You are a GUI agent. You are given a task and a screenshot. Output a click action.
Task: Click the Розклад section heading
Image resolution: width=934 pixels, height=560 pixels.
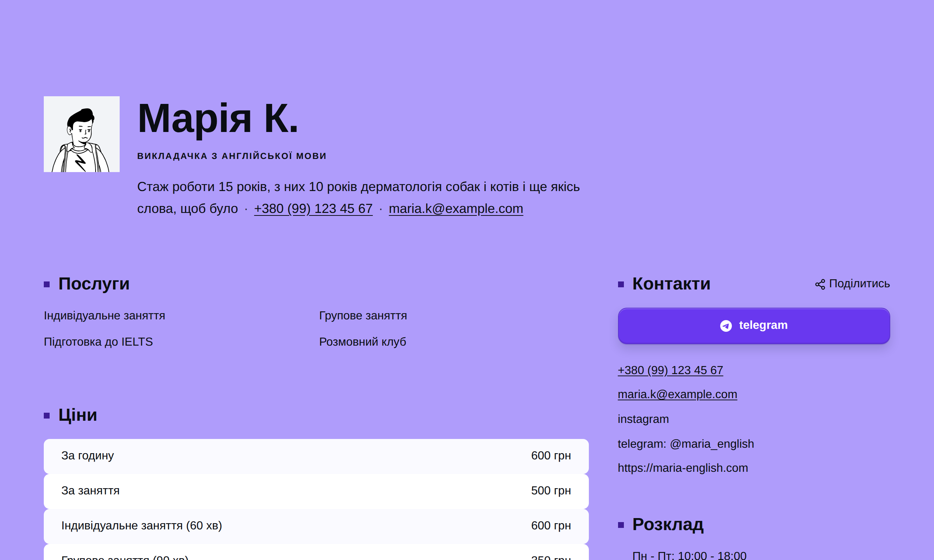click(668, 525)
